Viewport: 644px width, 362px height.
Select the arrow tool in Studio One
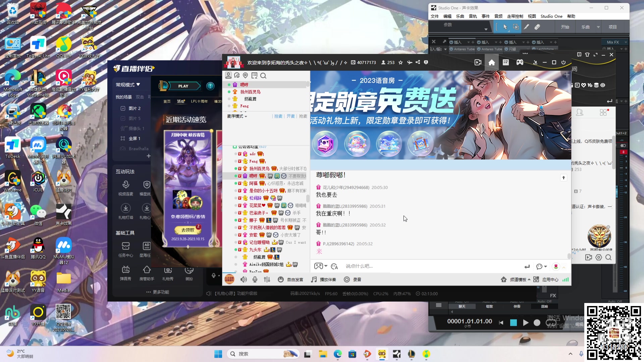pos(505,27)
